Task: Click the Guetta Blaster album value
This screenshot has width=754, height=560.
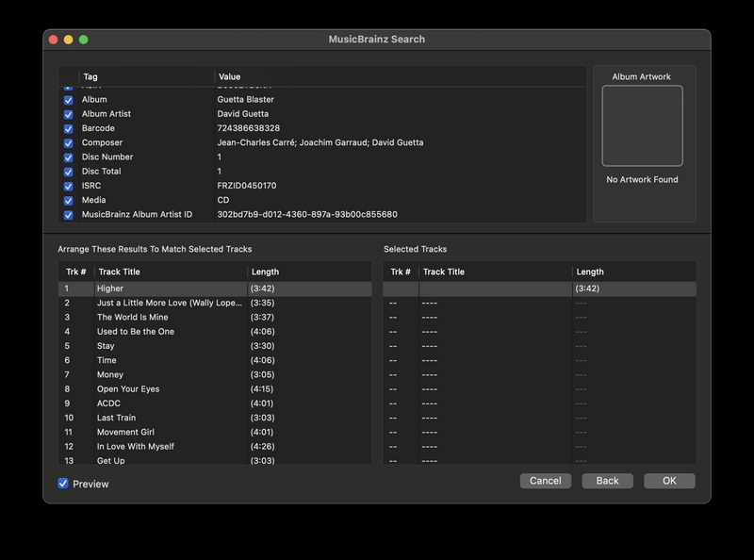Action: [245, 100]
